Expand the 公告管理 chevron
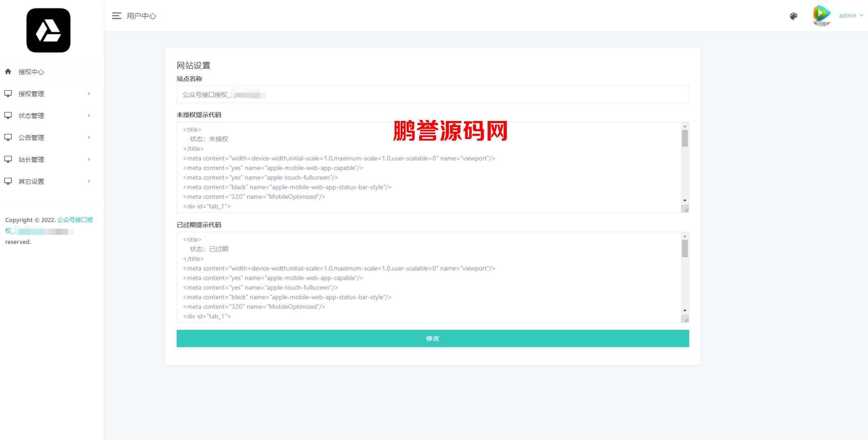868x440 pixels. [x=89, y=137]
